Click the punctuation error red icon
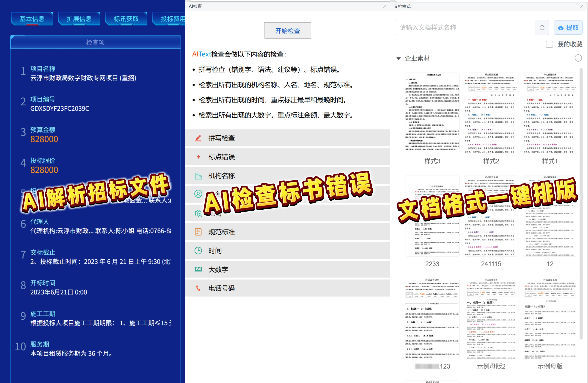 click(198, 157)
